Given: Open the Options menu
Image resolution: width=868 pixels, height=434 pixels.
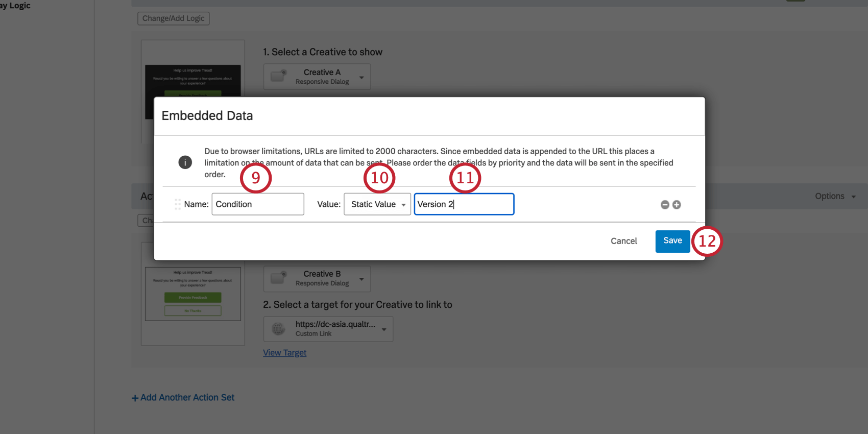Looking at the screenshot, I should 835,196.
